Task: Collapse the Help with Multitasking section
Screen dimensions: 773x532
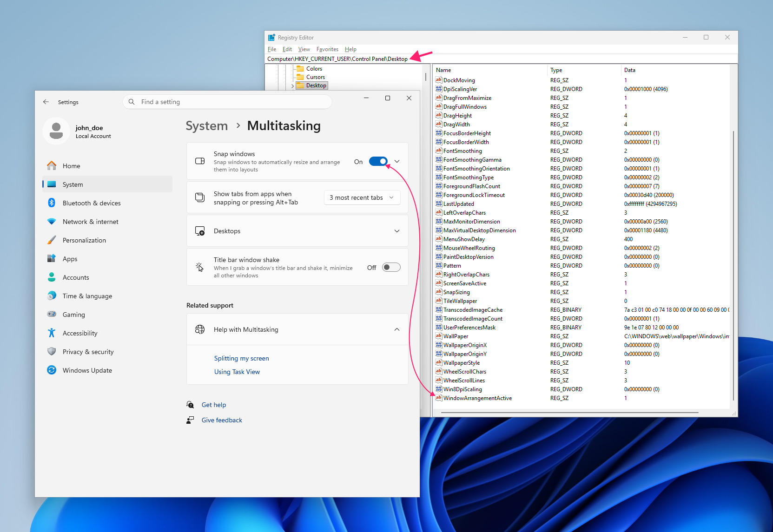Action: point(397,329)
